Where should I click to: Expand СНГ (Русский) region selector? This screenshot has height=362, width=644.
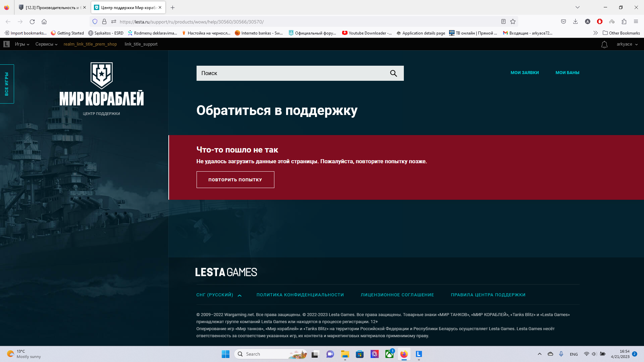coord(219,295)
